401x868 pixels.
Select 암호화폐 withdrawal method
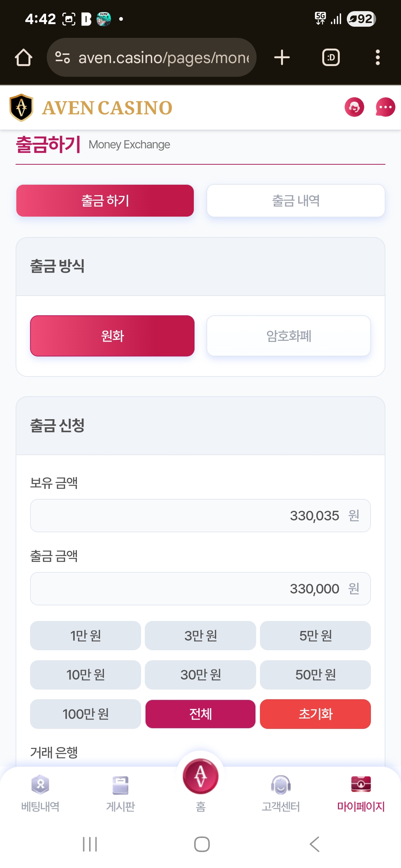(288, 336)
